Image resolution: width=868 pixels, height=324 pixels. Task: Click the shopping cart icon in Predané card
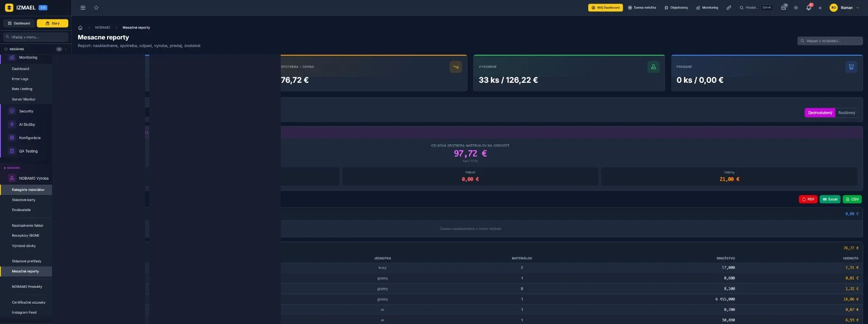click(x=851, y=67)
